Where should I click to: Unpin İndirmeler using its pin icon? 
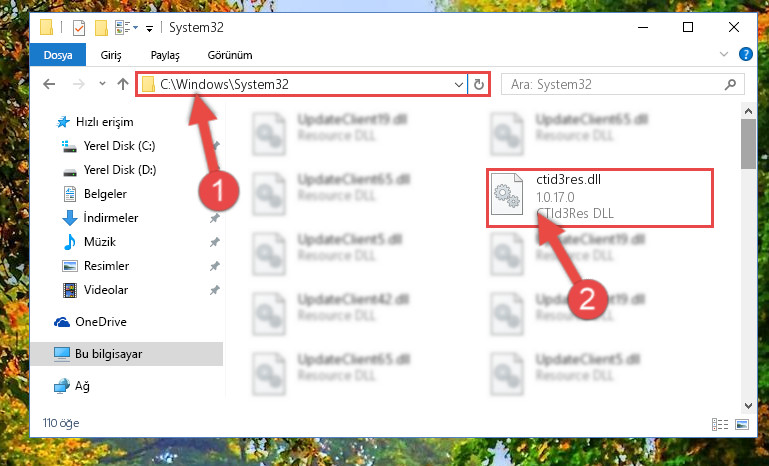tap(214, 218)
